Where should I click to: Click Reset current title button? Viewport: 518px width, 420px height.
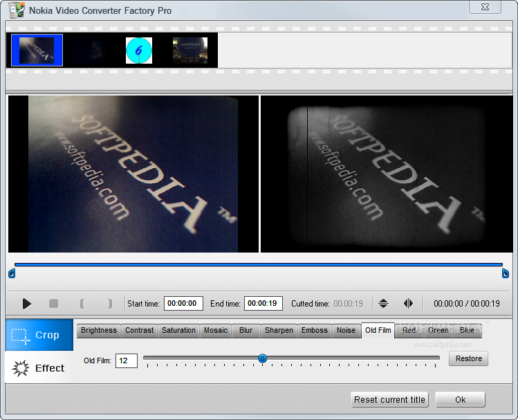389,399
